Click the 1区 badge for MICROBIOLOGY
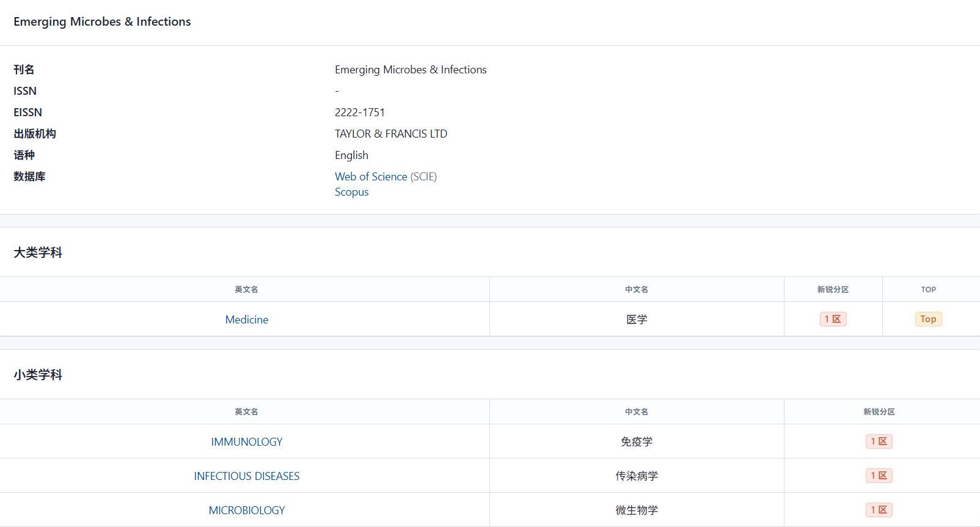This screenshot has height=527, width=980. point(879,510)
